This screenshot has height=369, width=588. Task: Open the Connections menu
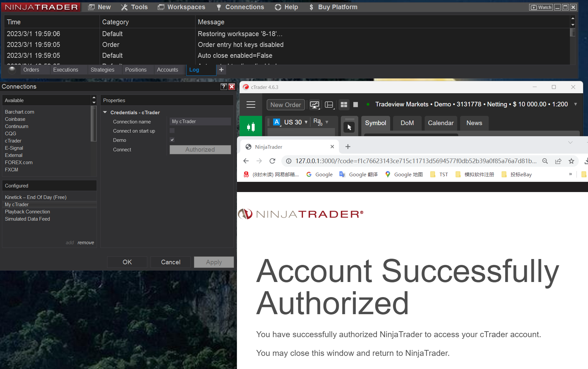pyautogui.click(x=240, y=7)
